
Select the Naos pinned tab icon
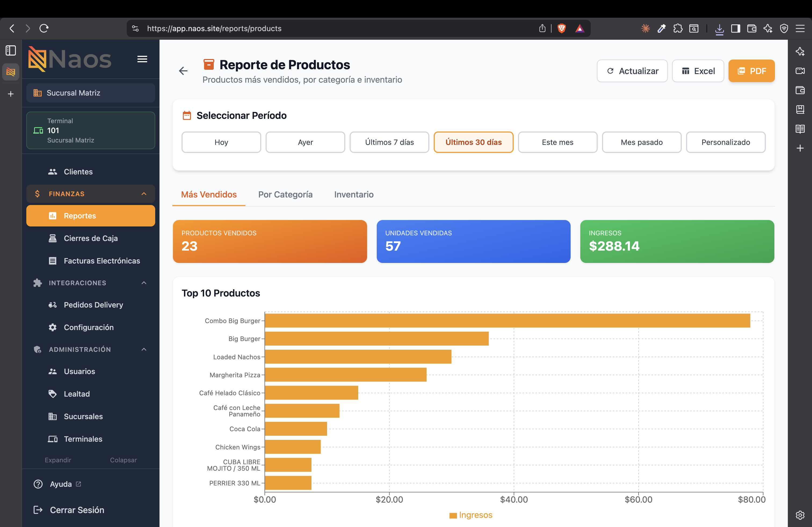click(x=11, y=72)
